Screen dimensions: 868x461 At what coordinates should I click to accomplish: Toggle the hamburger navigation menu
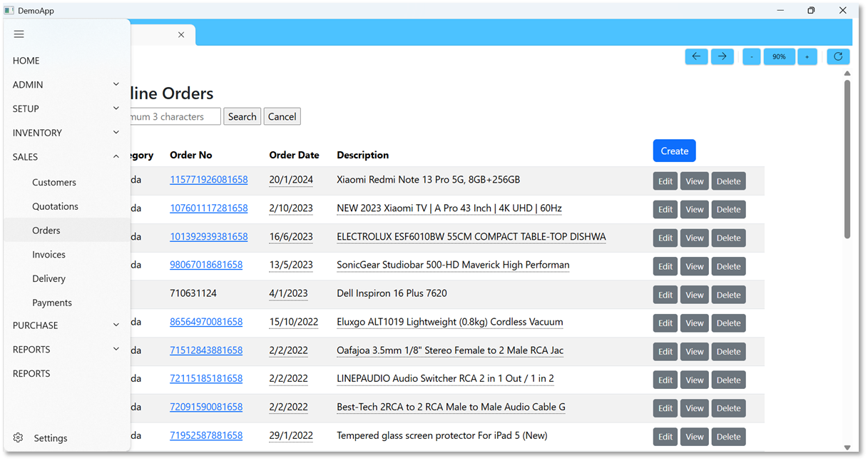click(x=19, y=34)
